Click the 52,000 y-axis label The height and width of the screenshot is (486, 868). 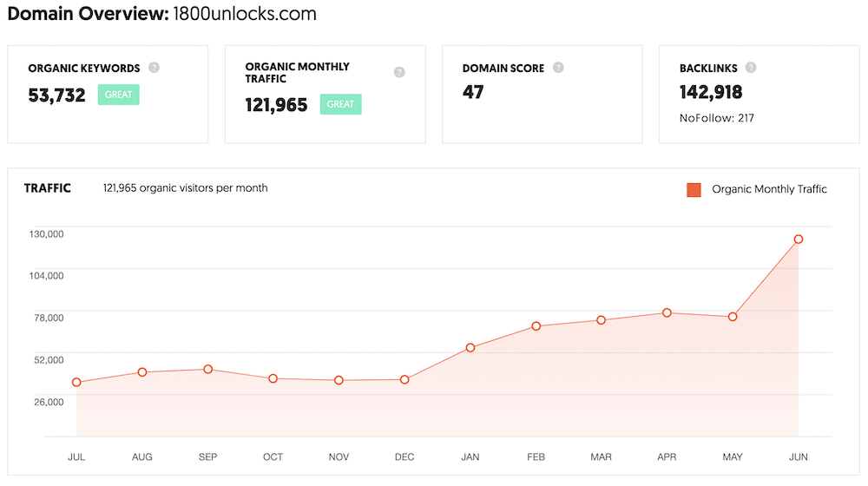pyautogui.click(x=49, y=360)
